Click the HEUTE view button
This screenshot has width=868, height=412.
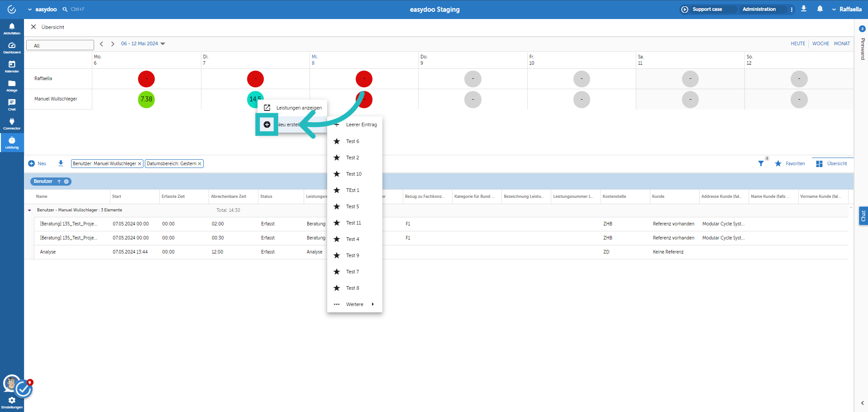(798, 44)
